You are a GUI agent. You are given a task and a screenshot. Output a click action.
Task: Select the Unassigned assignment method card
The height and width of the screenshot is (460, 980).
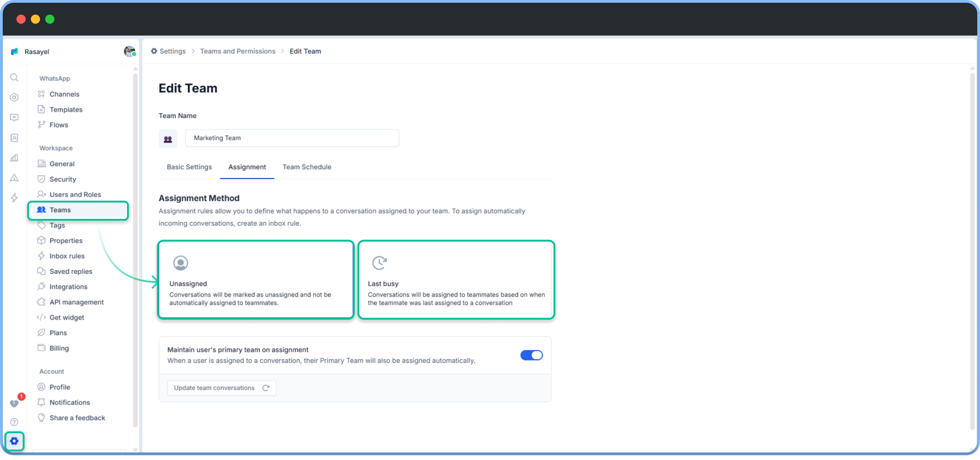point(256,280)
